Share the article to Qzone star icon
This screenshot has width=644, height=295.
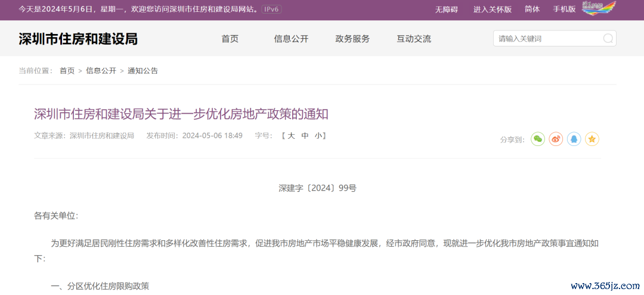click(592, 139)
